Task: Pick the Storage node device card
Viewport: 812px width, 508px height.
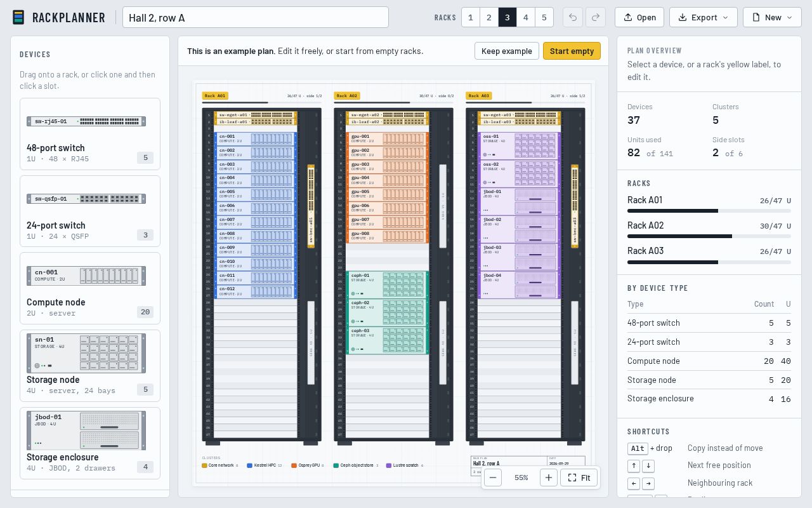Action: pos(90,366)
